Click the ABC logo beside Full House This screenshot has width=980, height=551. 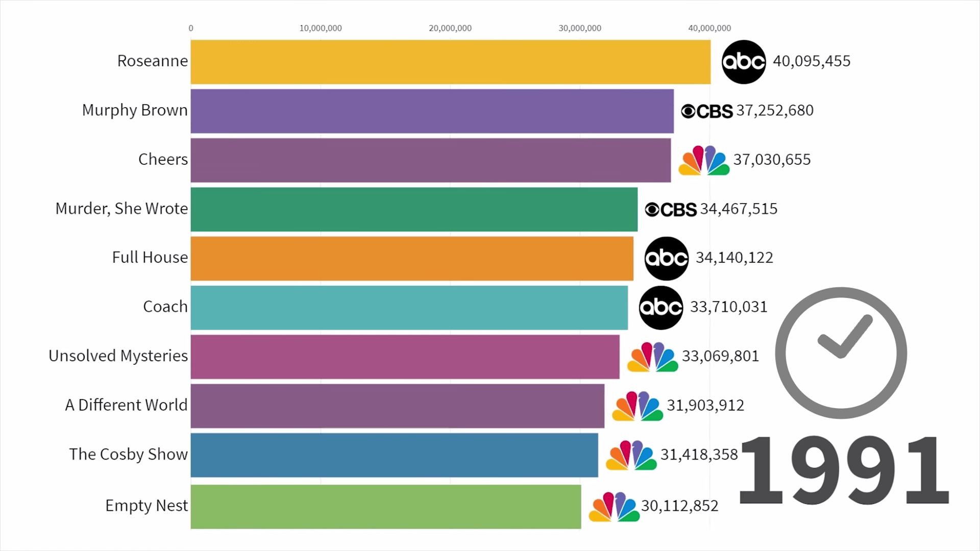point(666,258)
